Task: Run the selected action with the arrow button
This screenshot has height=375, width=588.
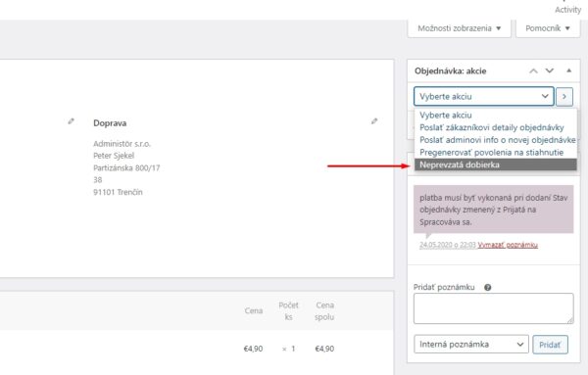Action: pos(564,97)
